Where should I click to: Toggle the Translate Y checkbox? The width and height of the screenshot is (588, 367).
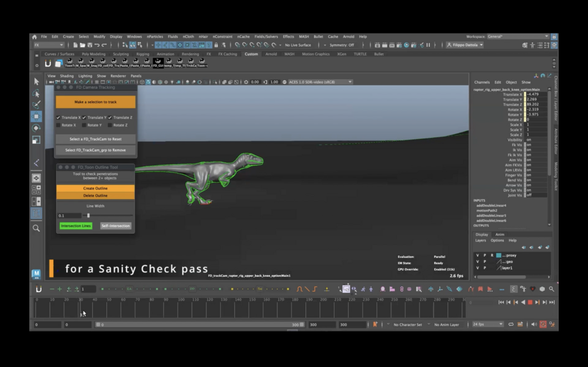click(x=84, y=117)
